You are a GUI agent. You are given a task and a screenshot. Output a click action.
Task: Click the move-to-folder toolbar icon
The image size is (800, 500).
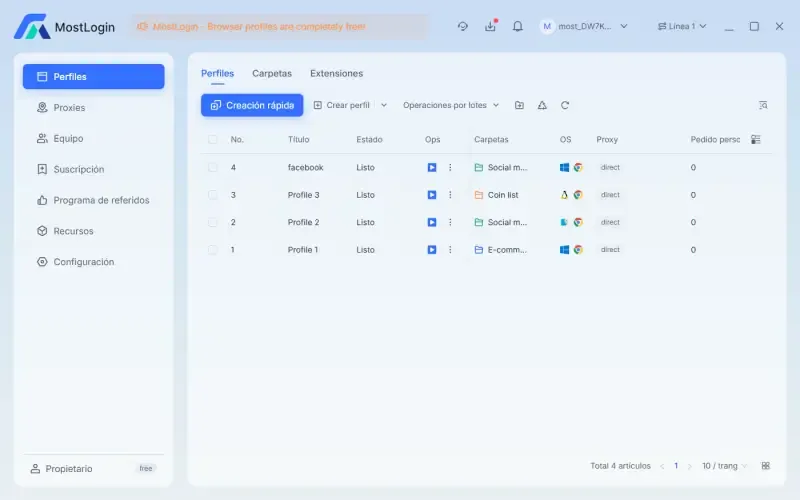click(x=519, y=105)
